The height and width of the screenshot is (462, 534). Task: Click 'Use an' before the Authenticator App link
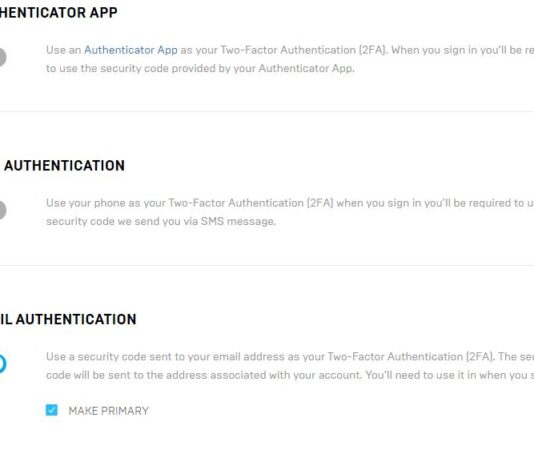pyautogui.click(x=63, y=50)
